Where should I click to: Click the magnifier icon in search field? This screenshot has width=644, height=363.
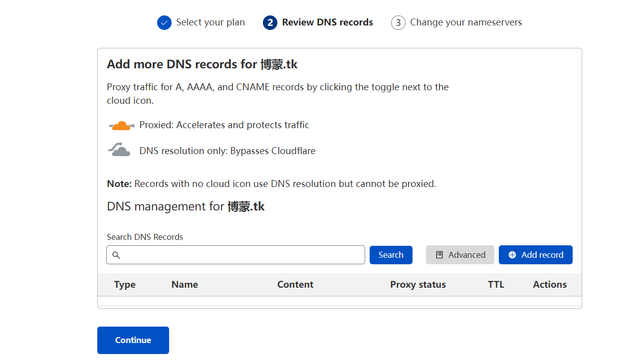point(116,255)
